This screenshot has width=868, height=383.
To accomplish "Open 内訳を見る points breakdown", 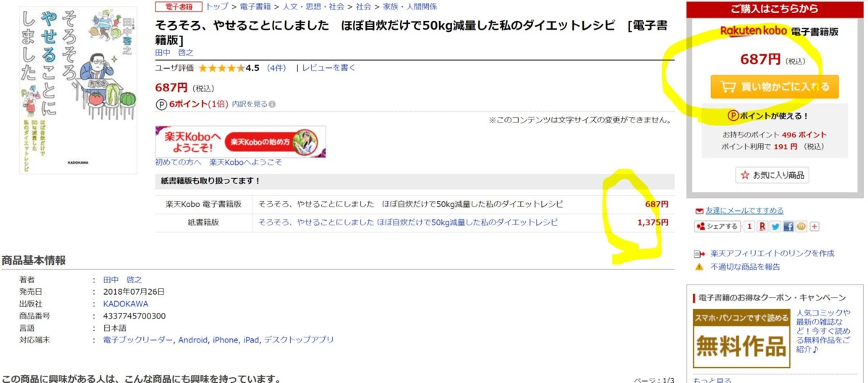I will [x=250, y=104].
